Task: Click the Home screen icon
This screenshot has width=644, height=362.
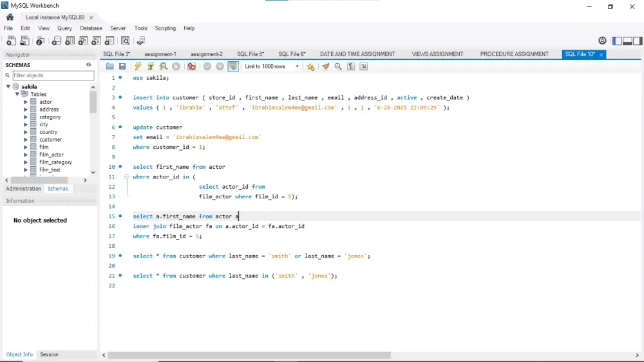Action: click(10, 17)
